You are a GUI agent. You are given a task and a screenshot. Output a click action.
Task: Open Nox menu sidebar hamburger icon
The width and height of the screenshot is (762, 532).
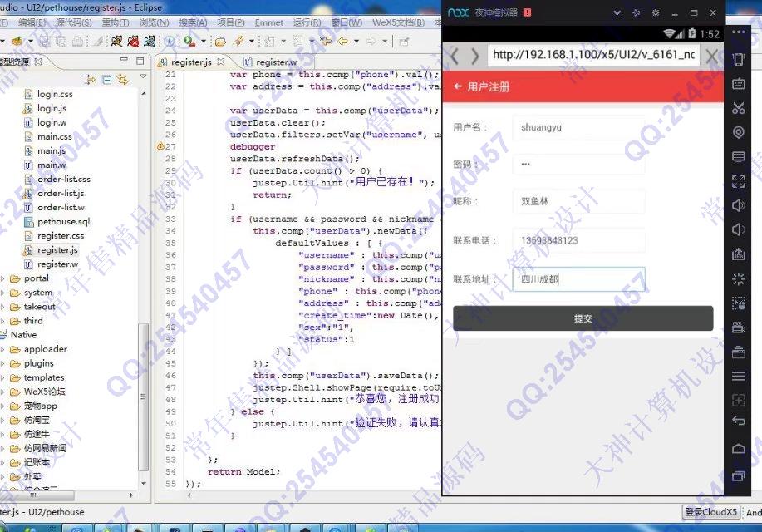coord(738,376)
